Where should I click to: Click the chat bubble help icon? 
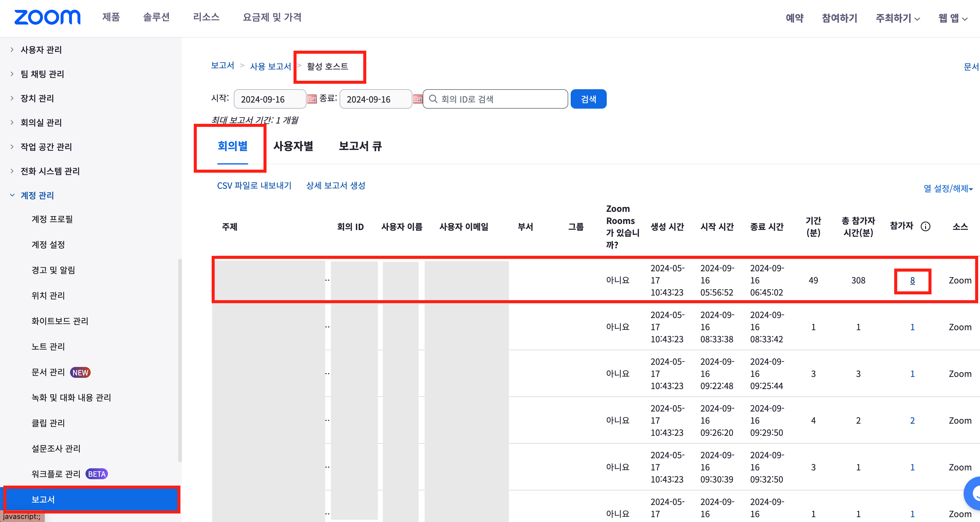[x=974, y=494]
